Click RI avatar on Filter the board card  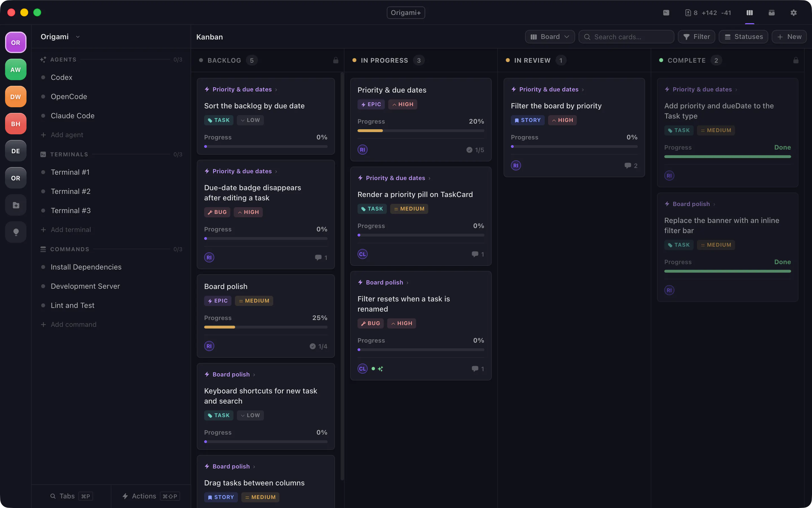(516, 166)
